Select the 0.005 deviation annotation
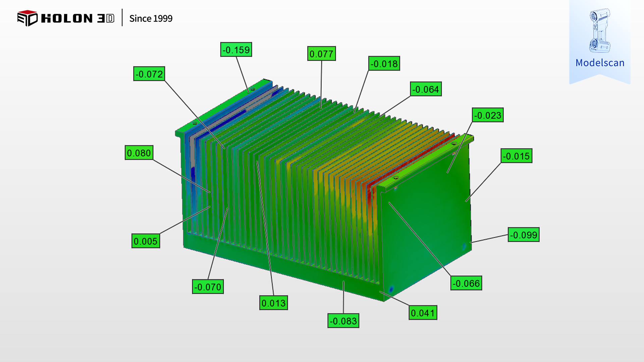The height and width of the screenshot is (362, 644). (x=146, y=241)
